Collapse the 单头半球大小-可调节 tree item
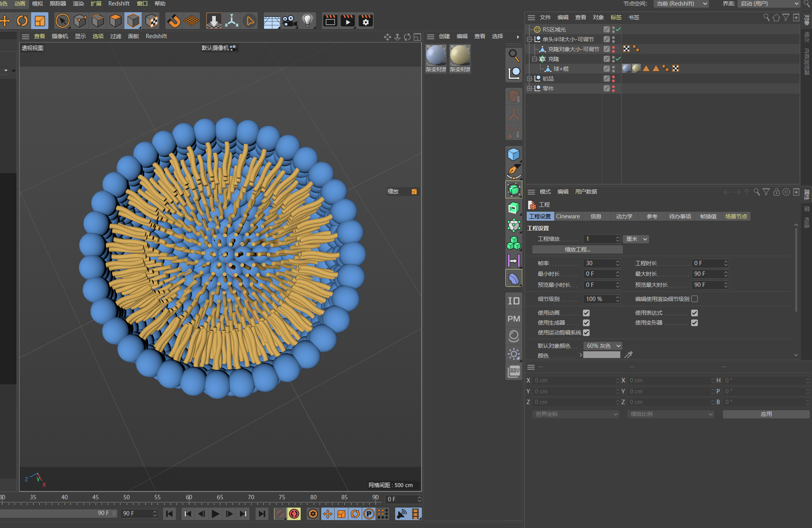 coord(529,39)
